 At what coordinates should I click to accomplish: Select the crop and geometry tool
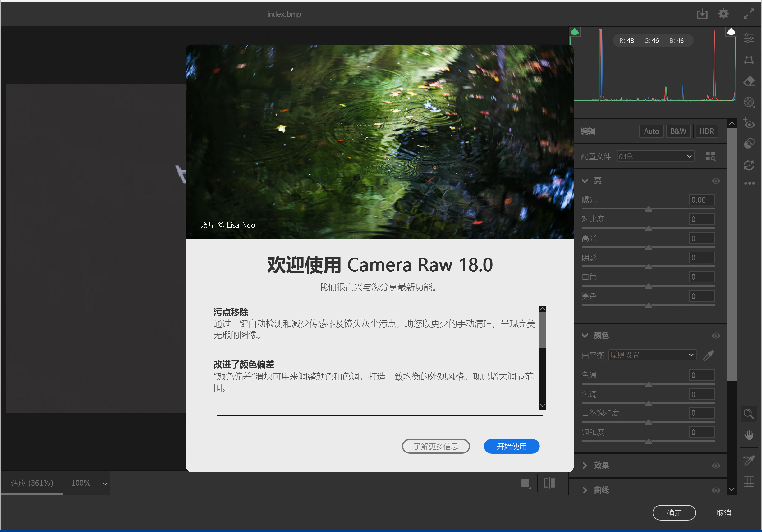coord(749,60)
